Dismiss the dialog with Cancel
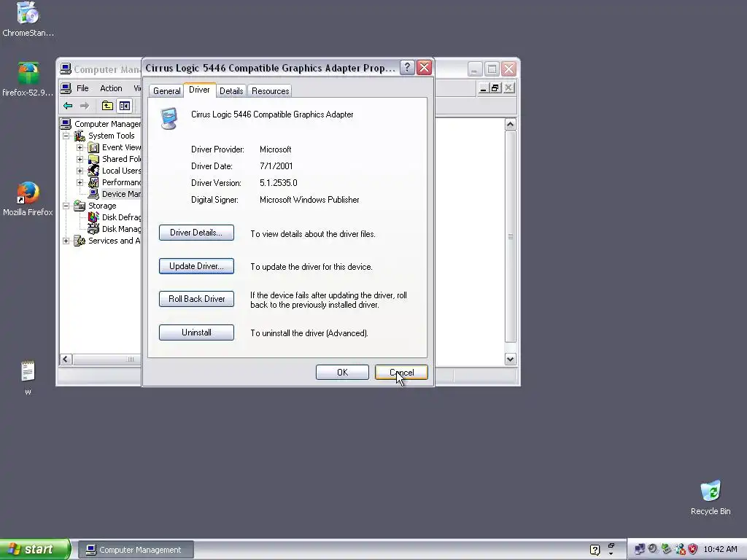Viewport: 747px width, 560px height. coord(401,373)
